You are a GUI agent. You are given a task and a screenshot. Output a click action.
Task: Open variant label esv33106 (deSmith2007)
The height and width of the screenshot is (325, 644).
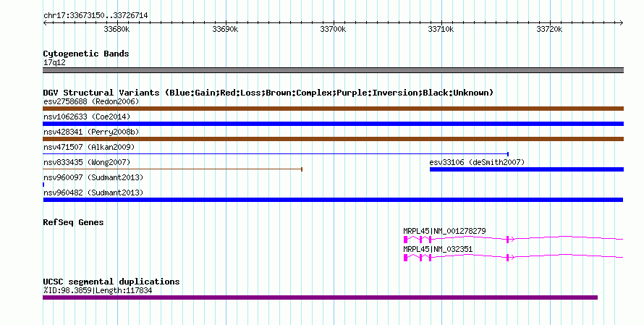coord(477,162)
